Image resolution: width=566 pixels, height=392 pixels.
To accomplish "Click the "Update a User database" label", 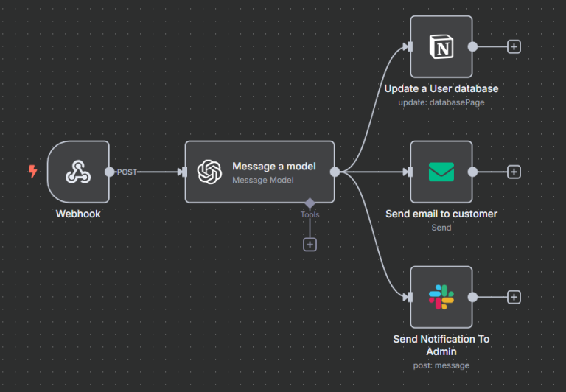I will (441, 88).
